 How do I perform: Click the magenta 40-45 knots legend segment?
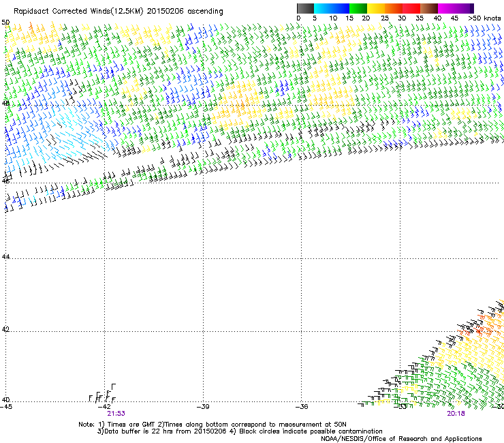pyautogui.click(x=447, y=8)
